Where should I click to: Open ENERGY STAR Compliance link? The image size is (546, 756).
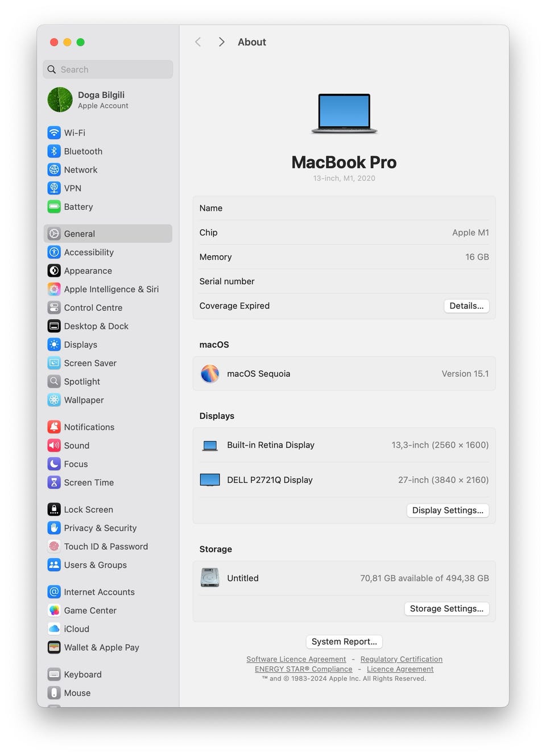tap(304, 669)
